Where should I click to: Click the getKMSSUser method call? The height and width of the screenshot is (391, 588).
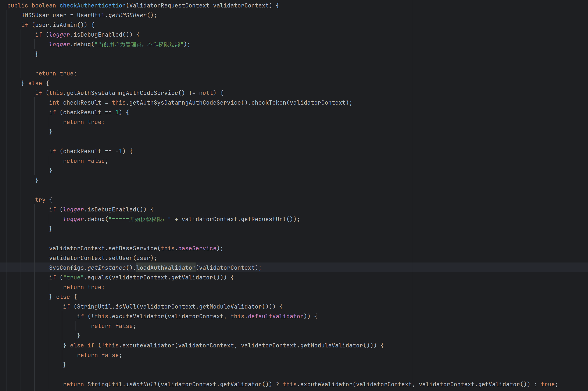click(127, 15)
